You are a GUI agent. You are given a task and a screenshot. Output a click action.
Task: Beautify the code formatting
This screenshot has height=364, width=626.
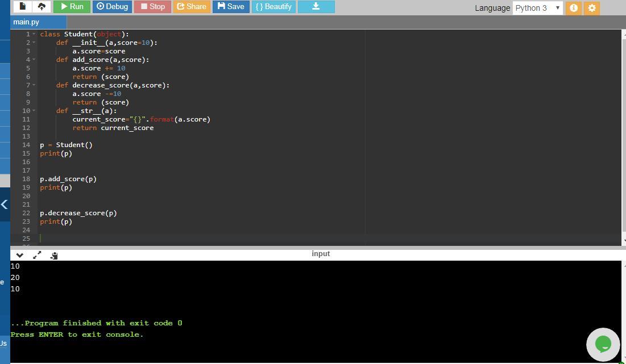(x=273, y=6)
